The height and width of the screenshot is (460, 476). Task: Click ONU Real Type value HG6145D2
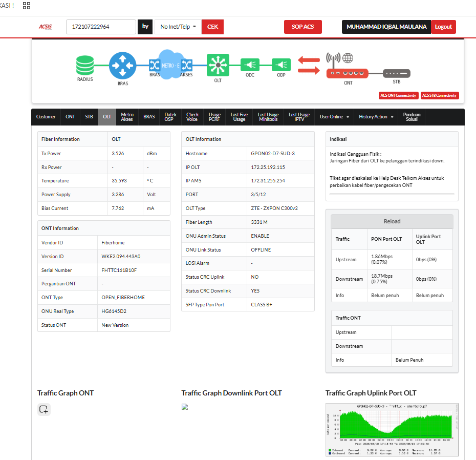114,311
